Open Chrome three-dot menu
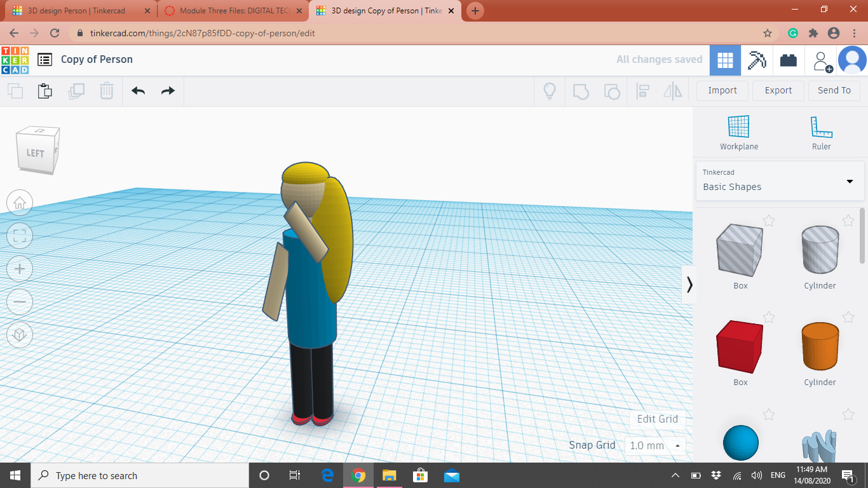The height and width of the screenshot is (488, 868). tap(853, 33)
